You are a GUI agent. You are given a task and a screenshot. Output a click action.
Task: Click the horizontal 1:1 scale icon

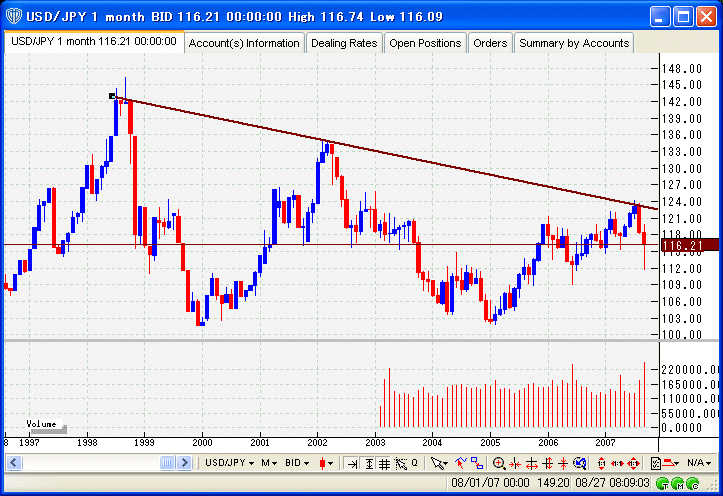click(x=617, y=463)
